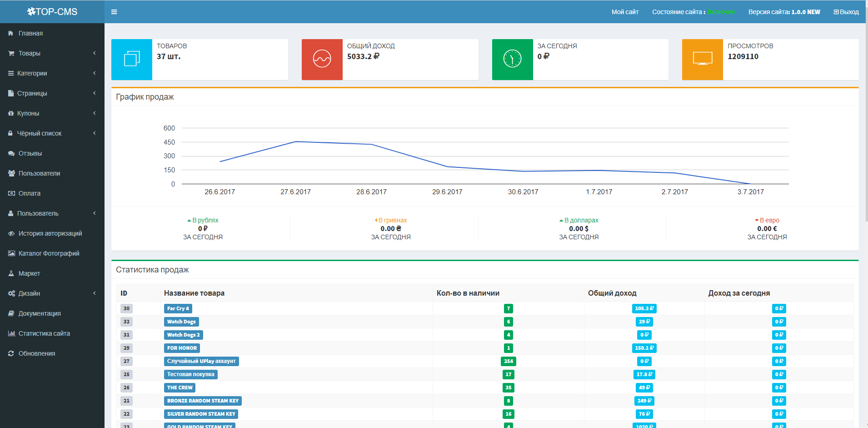
Task: Expand the Страницы submenu chevron
Action: click(95, 93)
